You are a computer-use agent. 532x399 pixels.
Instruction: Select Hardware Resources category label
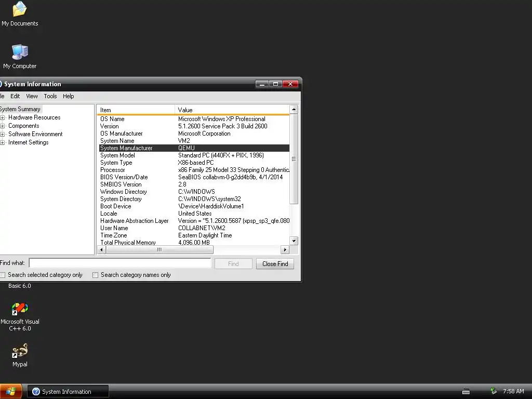[34, 117]
